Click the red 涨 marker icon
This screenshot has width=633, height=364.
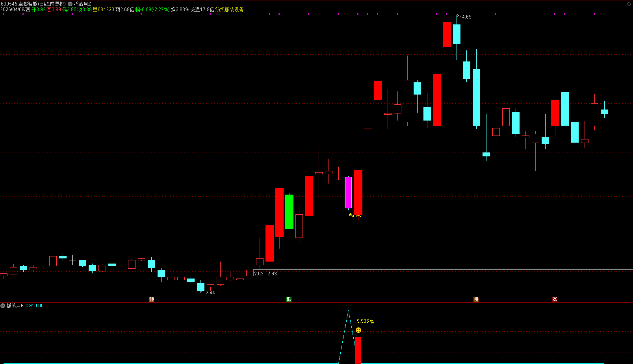(555, 299)
